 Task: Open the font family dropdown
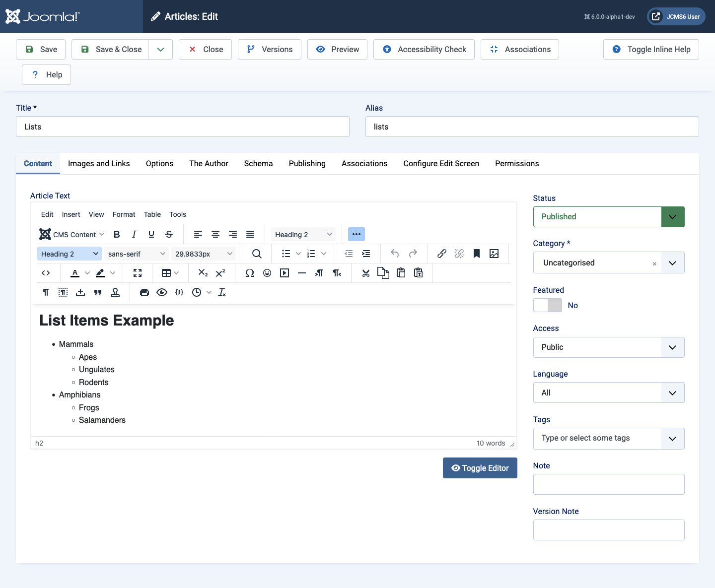pos(136,254)
